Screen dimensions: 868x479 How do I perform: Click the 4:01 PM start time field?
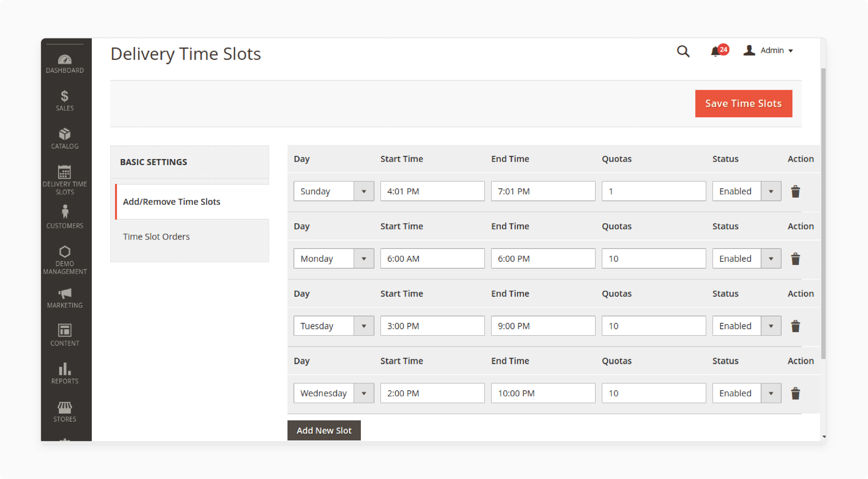[x=432, y=191]
